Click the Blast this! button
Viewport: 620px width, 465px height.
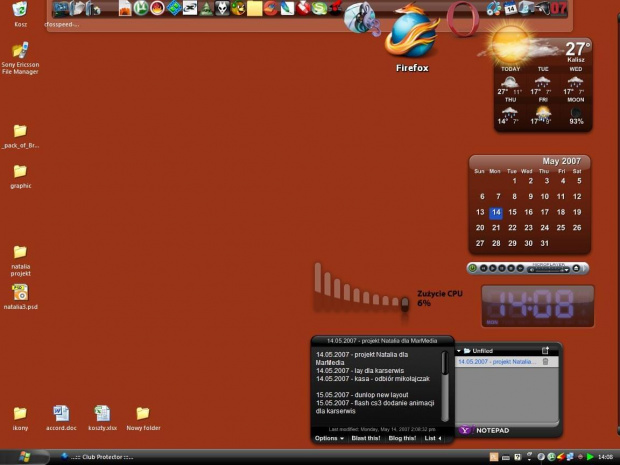pos(366,438)
